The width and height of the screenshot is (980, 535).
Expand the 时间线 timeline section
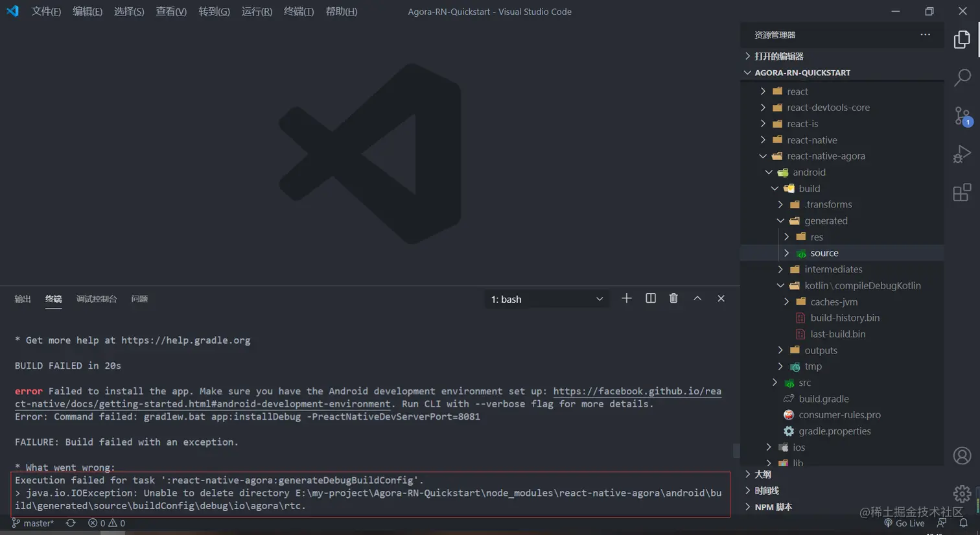(x=842, y=491)
